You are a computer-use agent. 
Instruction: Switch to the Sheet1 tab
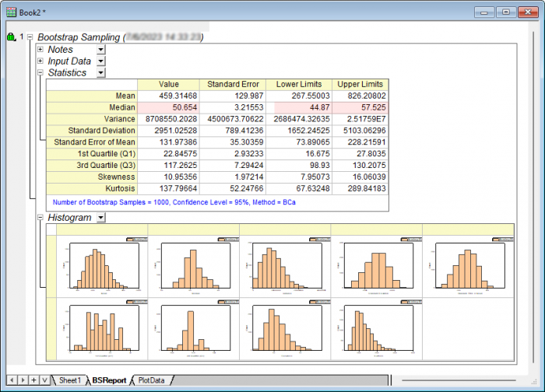[x=69, y=380]
